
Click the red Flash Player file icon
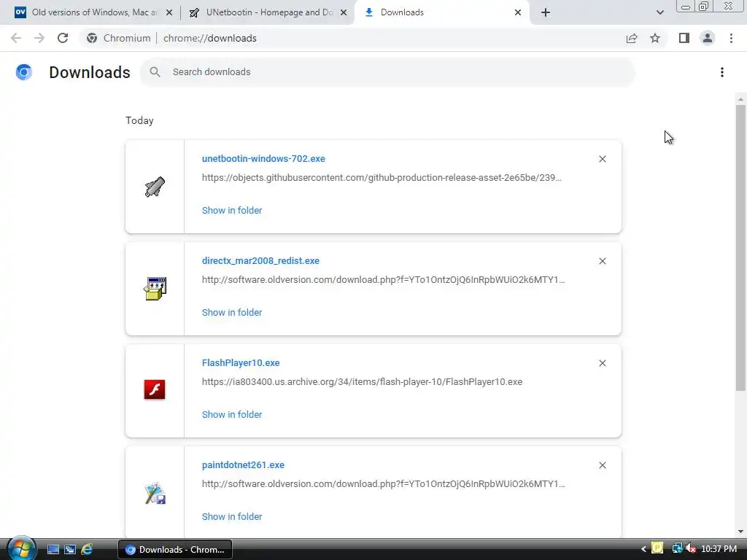[x=155, y=389]
